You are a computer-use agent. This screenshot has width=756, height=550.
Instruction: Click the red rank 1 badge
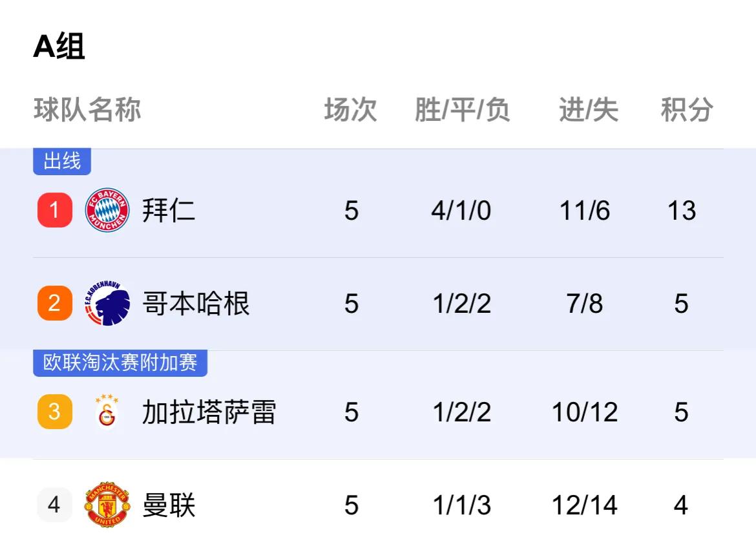(x=54, y=210)
